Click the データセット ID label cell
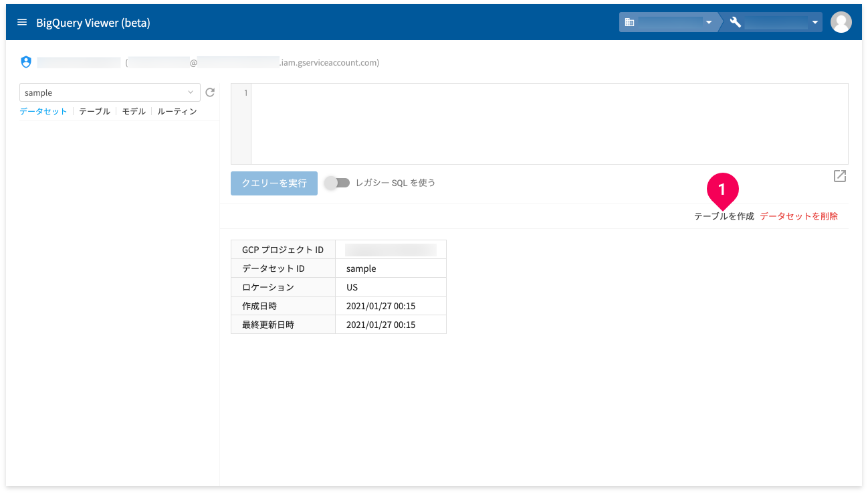The height and width of the screenshot is (494, 868). (283, 268)
